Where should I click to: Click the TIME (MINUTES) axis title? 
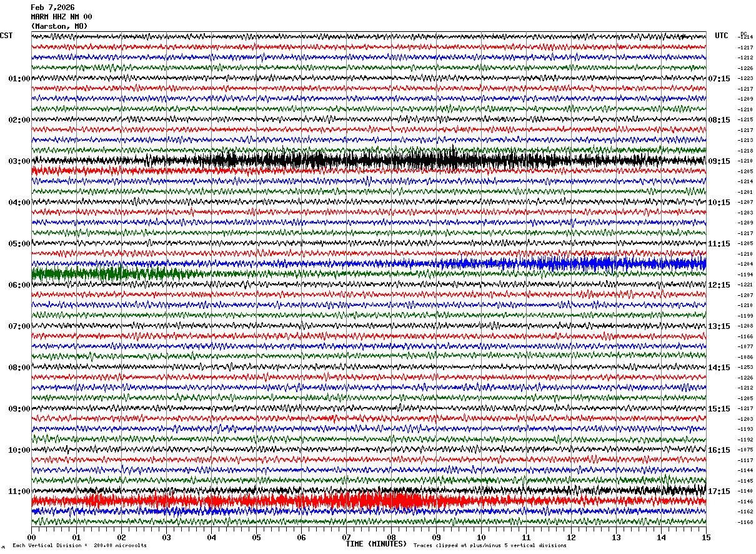point(376,544)
